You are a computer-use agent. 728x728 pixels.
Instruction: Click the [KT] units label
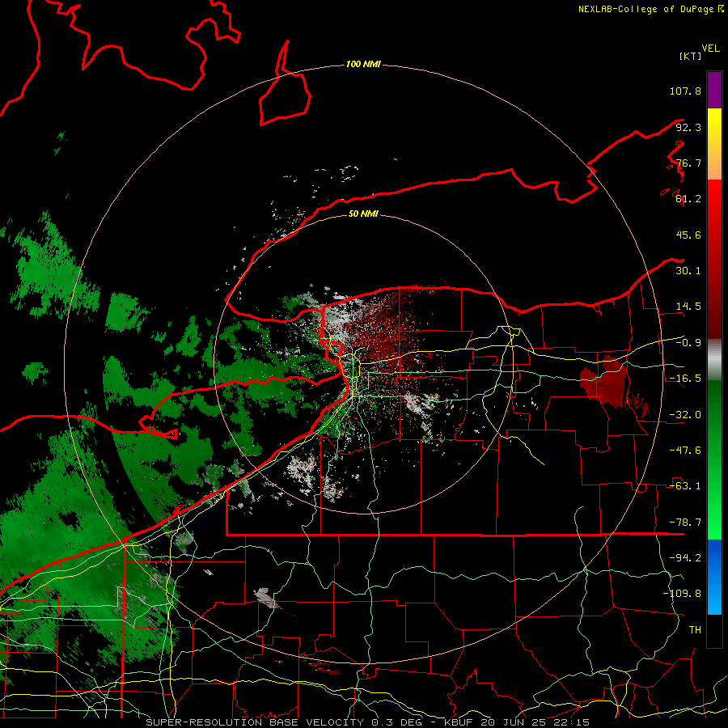(x=690, y=56)
